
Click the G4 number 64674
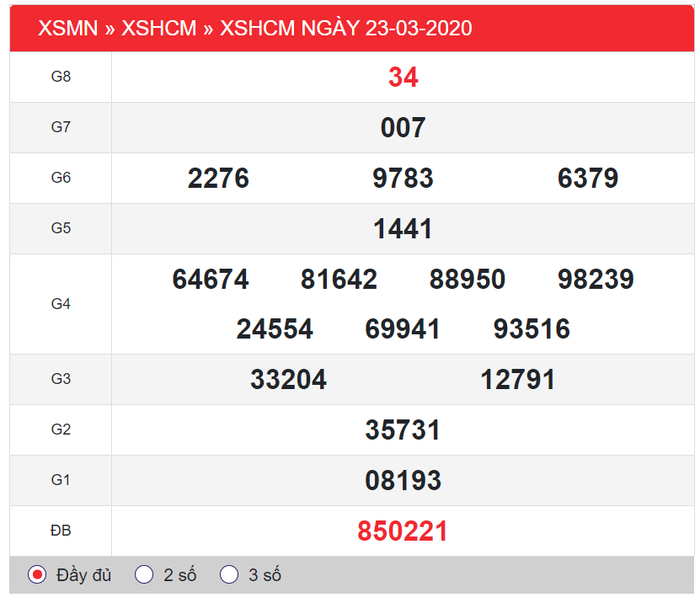coord(211,280)
